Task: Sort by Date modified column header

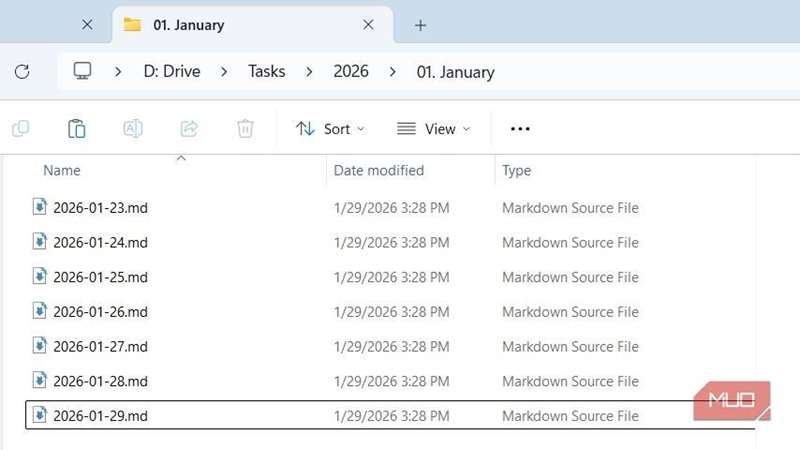Action: click(379, 170)
